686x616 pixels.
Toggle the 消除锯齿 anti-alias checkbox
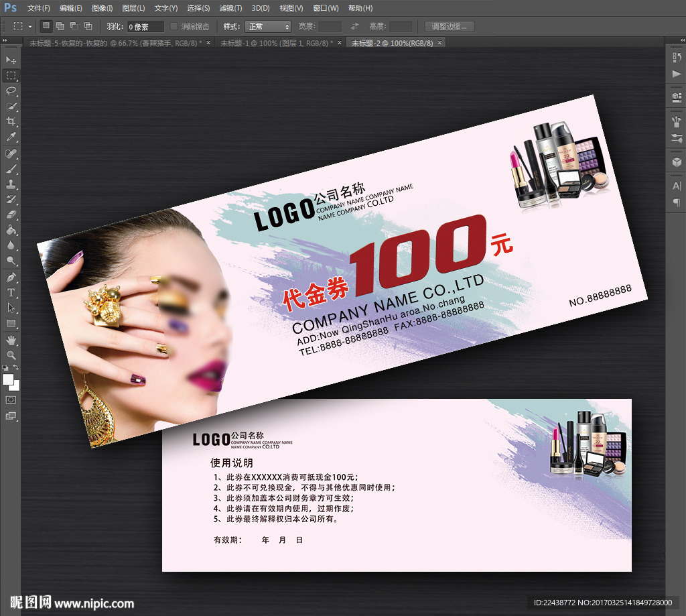(x=174, y=26)
